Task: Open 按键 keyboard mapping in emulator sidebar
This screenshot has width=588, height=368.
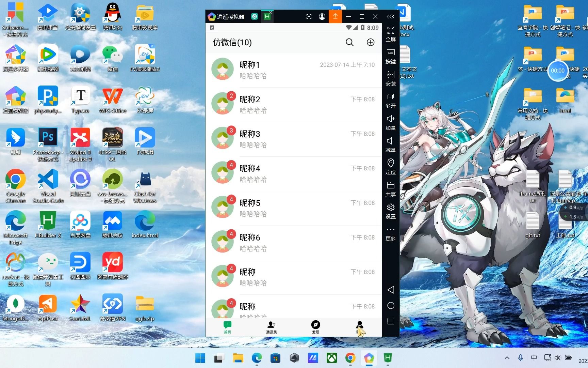Action: click(391, 56)
